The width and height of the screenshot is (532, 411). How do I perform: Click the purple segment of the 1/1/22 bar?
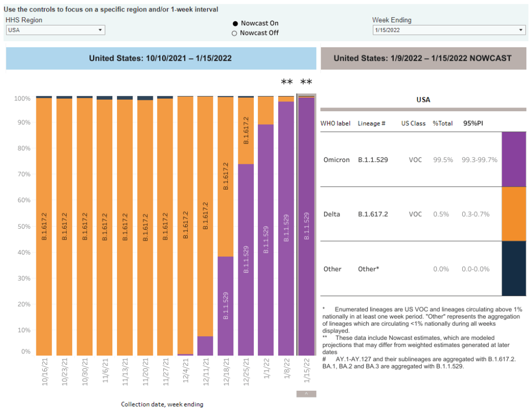266,239
